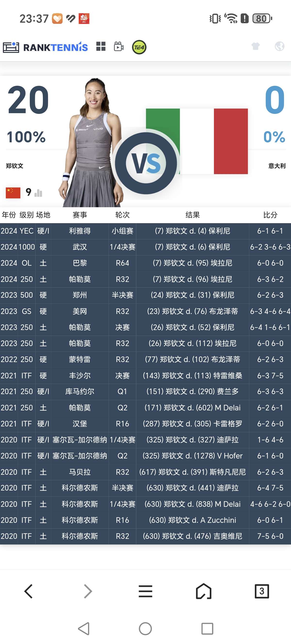Tap the score 6-3 4-6 6-4
291x644 pixels.
[x=270, y=311]
